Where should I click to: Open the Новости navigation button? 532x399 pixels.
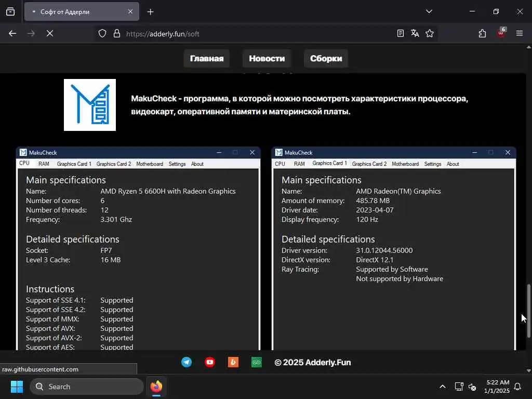267,58
